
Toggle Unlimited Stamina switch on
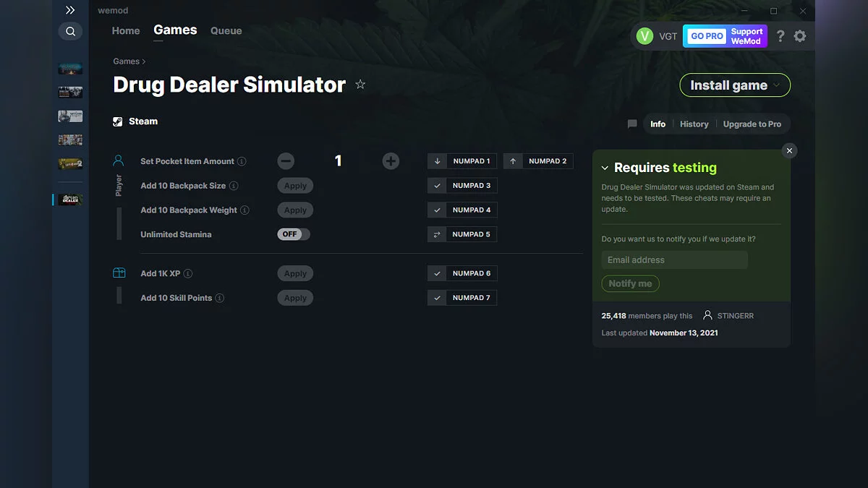click(x=294, y=234)
